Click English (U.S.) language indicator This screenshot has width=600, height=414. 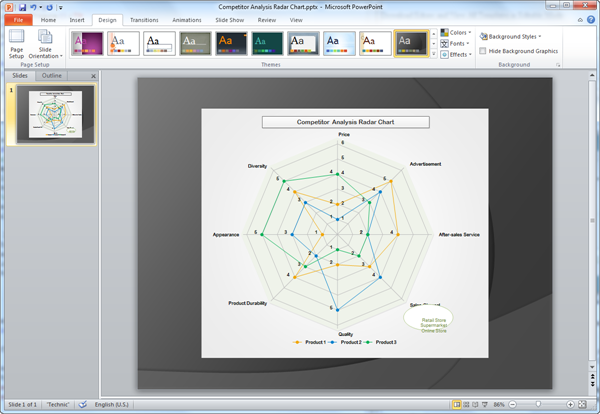(x=112, y=404)
